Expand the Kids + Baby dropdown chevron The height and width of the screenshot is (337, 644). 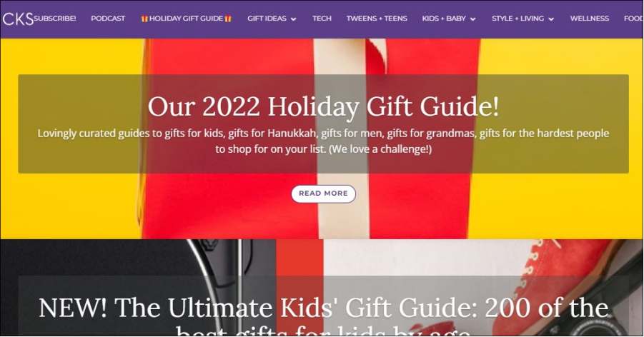(x=472, y=19)
